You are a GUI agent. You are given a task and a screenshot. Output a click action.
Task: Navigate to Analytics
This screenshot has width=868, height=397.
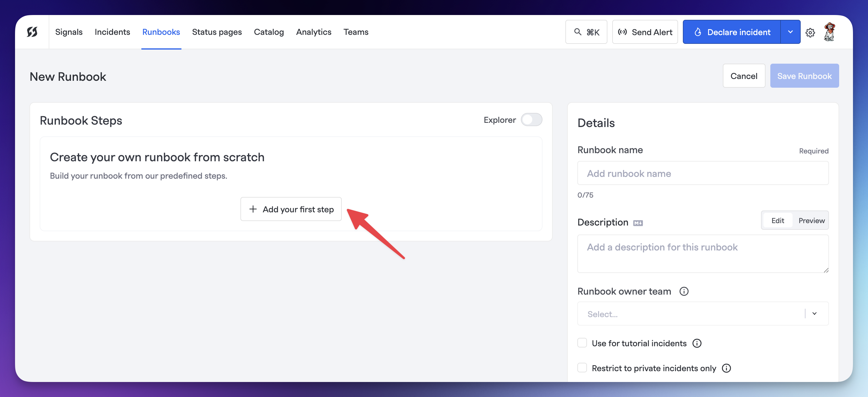[x=314, y=32]
